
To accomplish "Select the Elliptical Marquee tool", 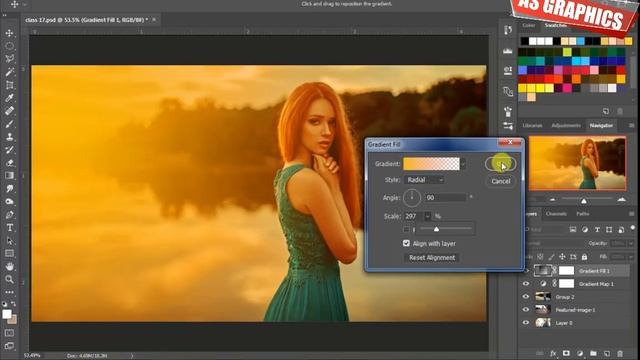I will pyautogui.click(x=9, y=46).
